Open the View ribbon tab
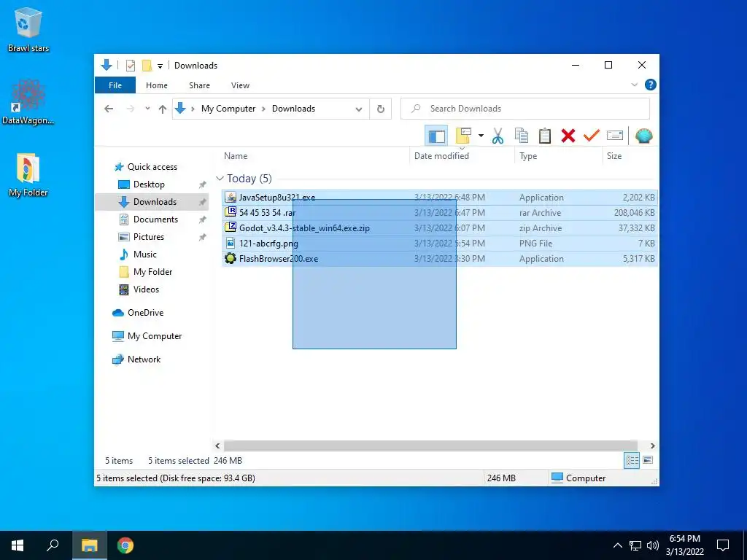747x560 pixels. (240, 85)
